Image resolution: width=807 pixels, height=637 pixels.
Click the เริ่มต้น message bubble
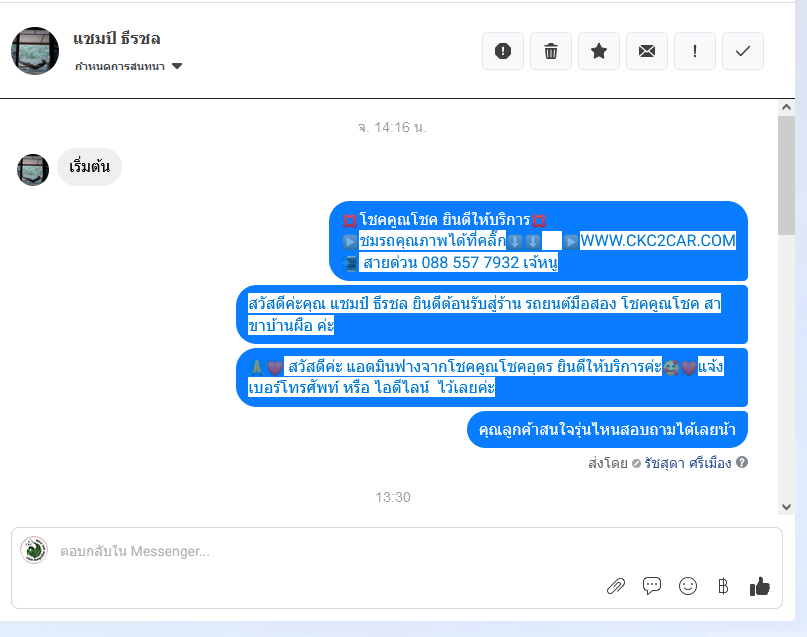pos(90,167)
